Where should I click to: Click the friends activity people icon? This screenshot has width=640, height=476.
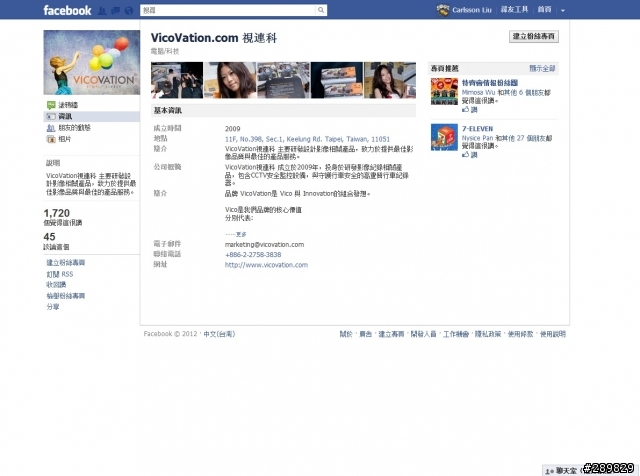click(x=51, y=128)
